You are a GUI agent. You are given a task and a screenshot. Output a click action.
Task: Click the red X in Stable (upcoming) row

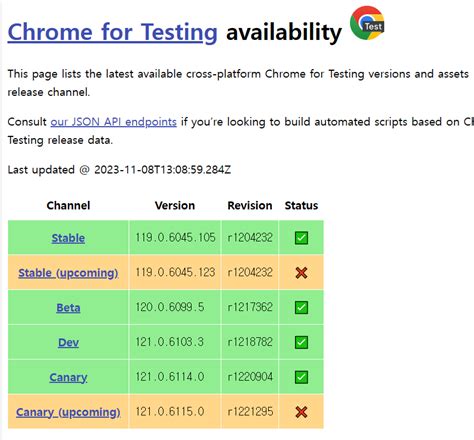[x=301, y=273]
